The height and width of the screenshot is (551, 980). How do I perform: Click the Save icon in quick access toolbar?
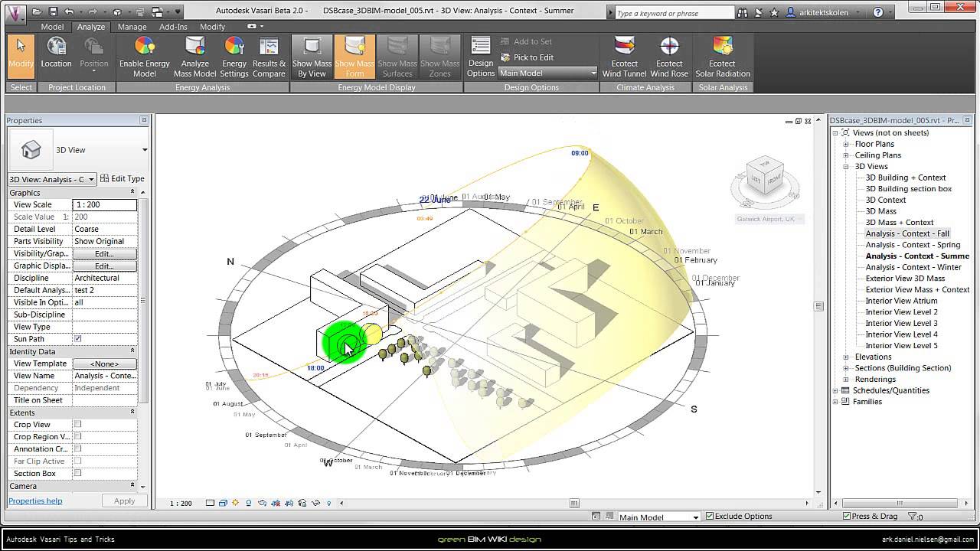(x=53, y=12)
